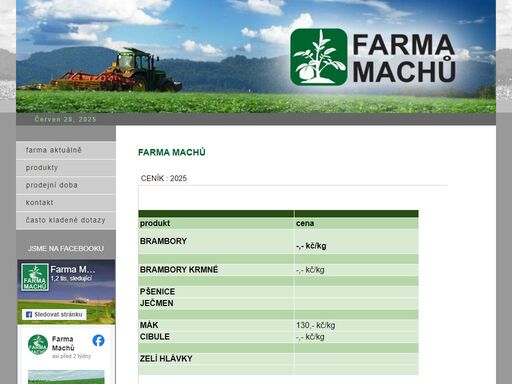Open the 'prodejní doba' menu item

pyautogui.click(x=66, y=185)
